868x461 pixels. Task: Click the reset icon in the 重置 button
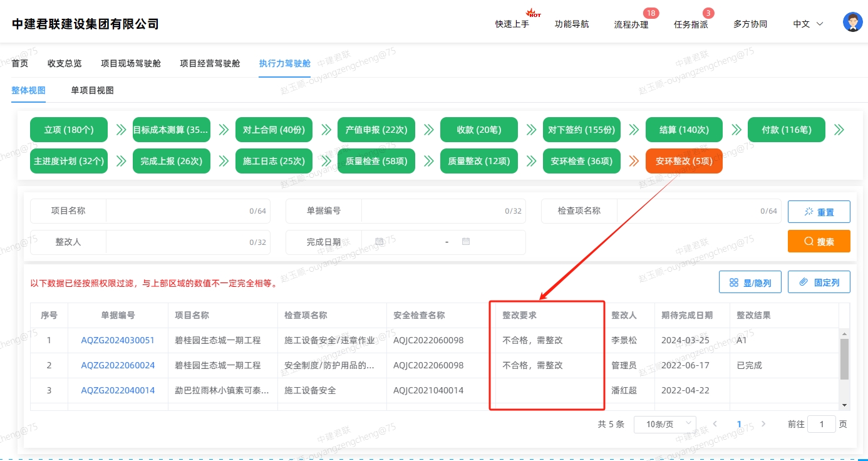[808, 212]
